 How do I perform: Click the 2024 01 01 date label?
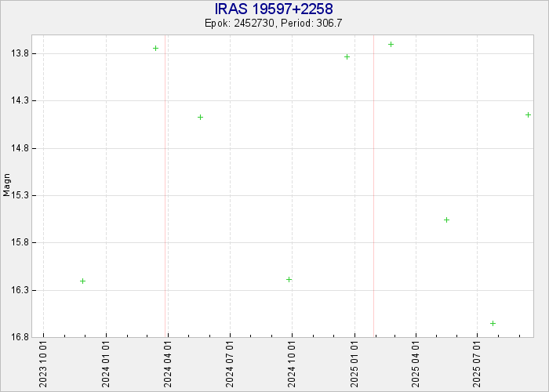pyautogui.click(x=106, y=365)
